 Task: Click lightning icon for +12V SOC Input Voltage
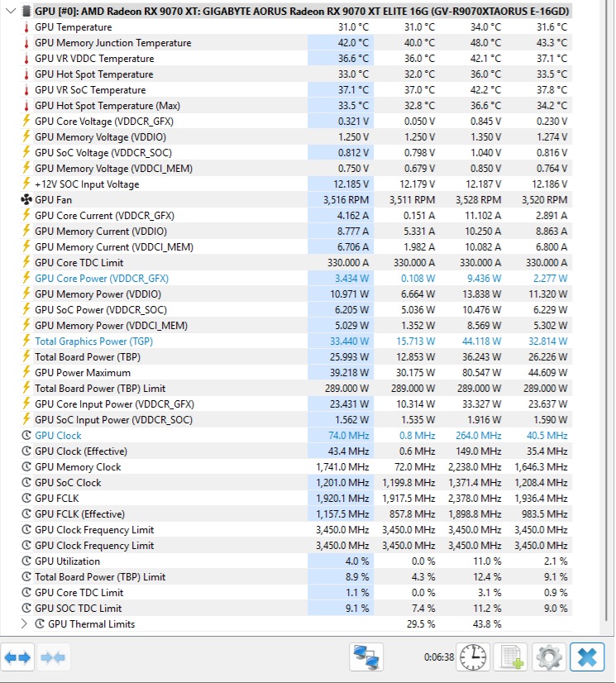[x=26, y=184]
